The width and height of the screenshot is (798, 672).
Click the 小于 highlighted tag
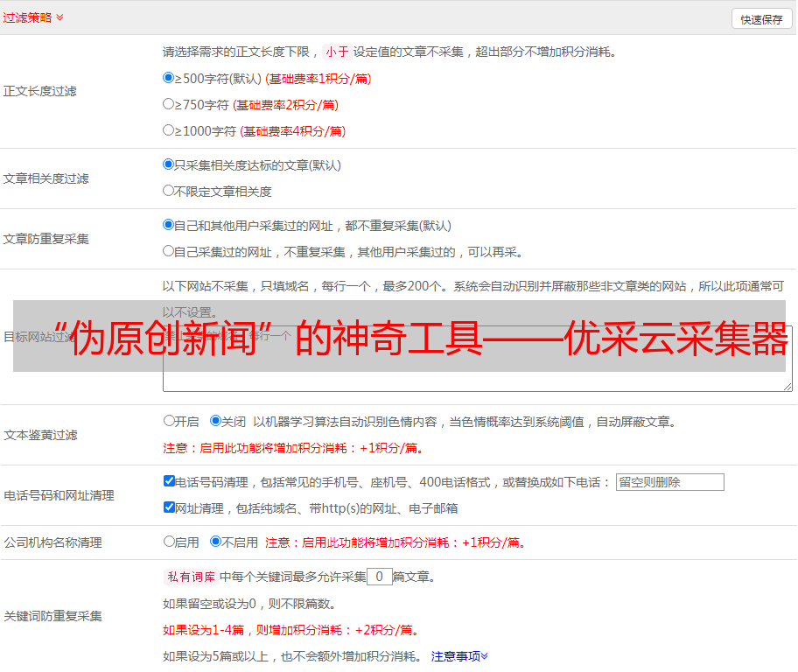(x=337, y=52)
